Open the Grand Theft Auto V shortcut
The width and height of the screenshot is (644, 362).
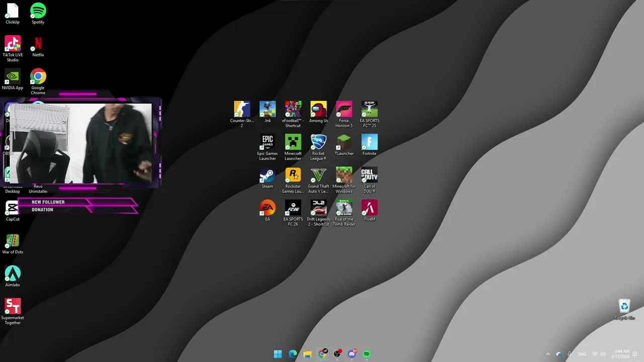pos(318,180)
